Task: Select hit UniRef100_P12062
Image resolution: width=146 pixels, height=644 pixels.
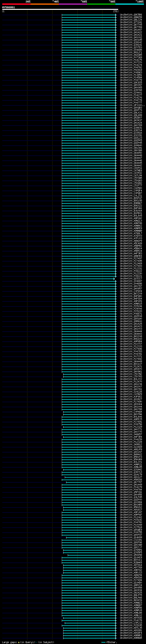Action: (x=131, y=517)
